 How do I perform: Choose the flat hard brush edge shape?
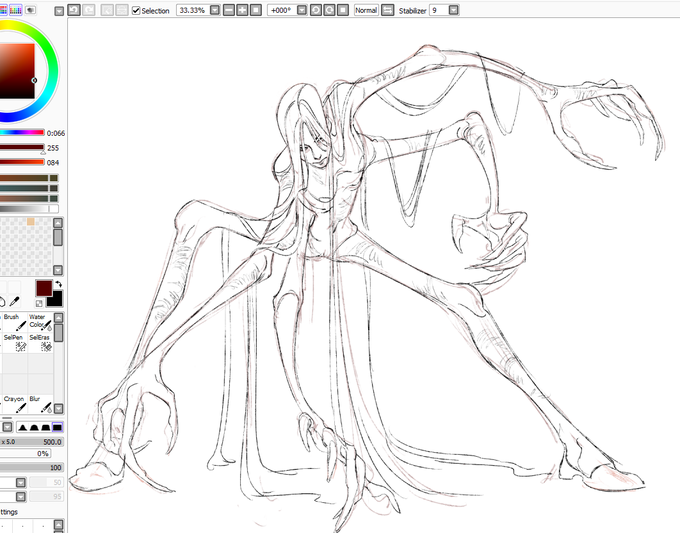57,427
